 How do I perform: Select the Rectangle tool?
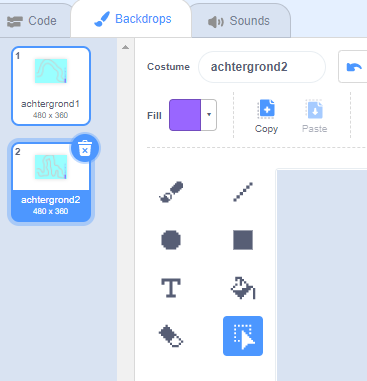[243, 240]
